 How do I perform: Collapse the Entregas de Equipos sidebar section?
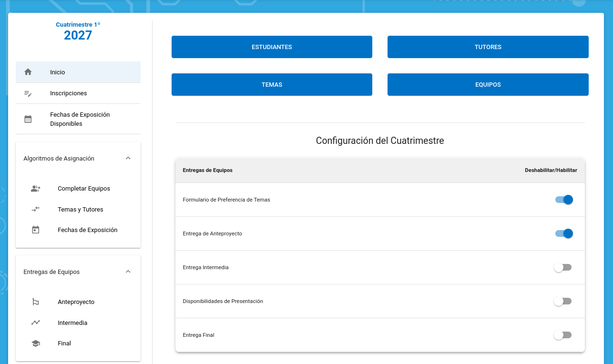click(x=128, y=272)
